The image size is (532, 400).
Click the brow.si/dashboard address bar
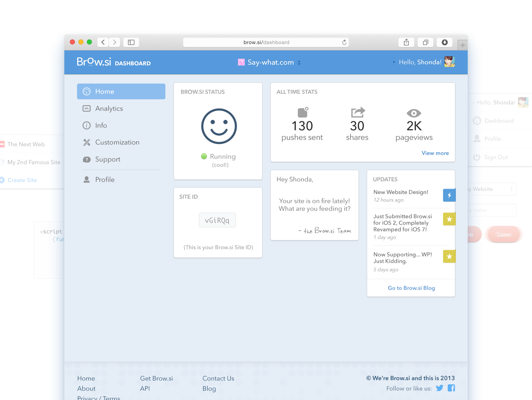(x=266, y=42)
